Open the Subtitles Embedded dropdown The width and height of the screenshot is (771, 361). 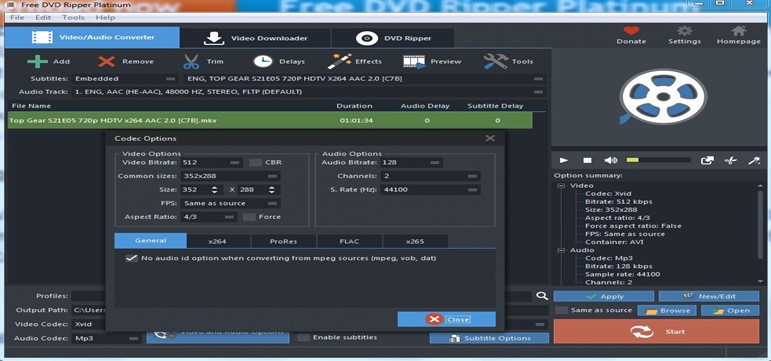(x=125, y=78)
